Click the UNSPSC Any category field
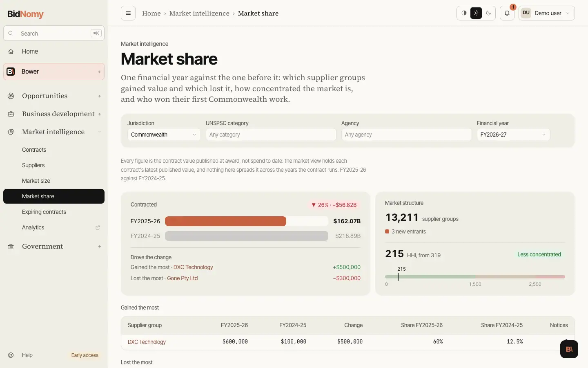 (271, 135)
